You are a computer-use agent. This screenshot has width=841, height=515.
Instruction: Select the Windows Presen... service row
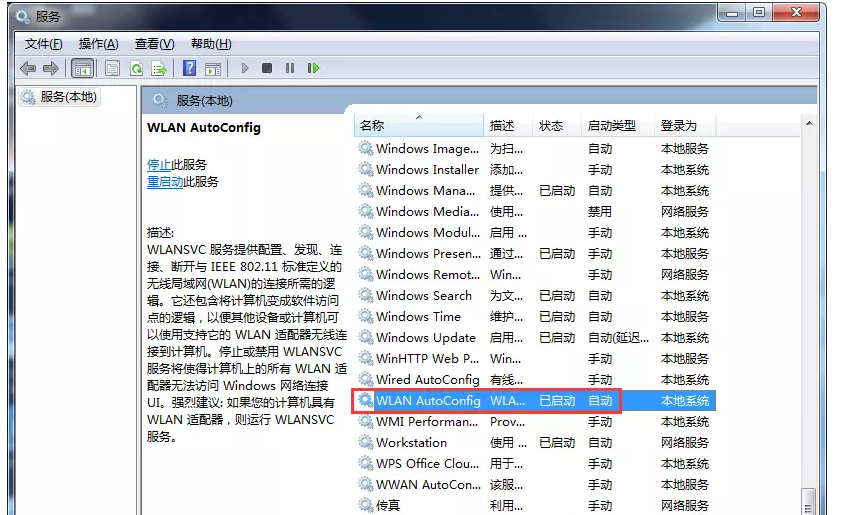point(534,253)
